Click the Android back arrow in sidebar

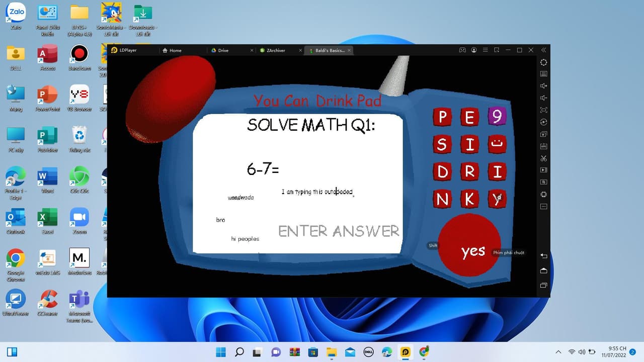pos(543,256)
